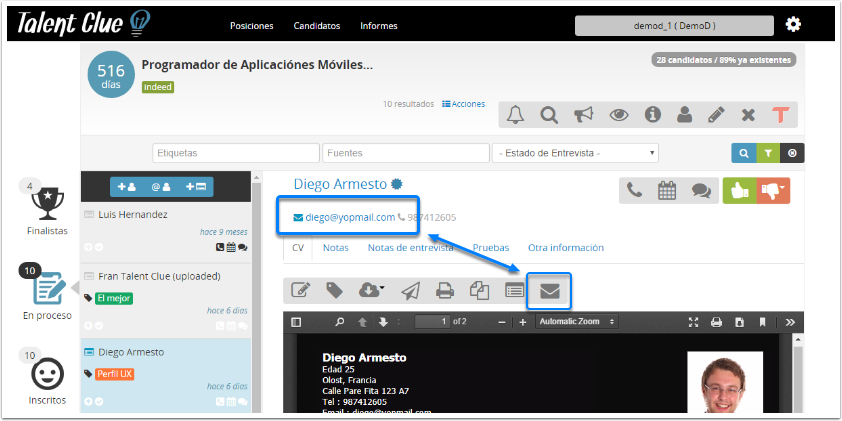Screen dimensions: 842x421
Task: Switch to the Notas de entrevista tab
Action: click(410, 248)
